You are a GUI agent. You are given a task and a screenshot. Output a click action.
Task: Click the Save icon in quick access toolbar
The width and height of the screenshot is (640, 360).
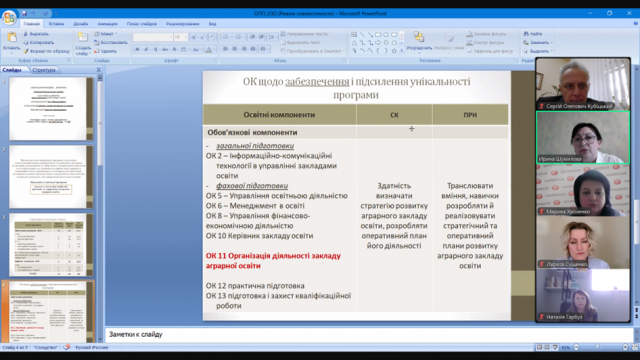[x=24, y=13]
